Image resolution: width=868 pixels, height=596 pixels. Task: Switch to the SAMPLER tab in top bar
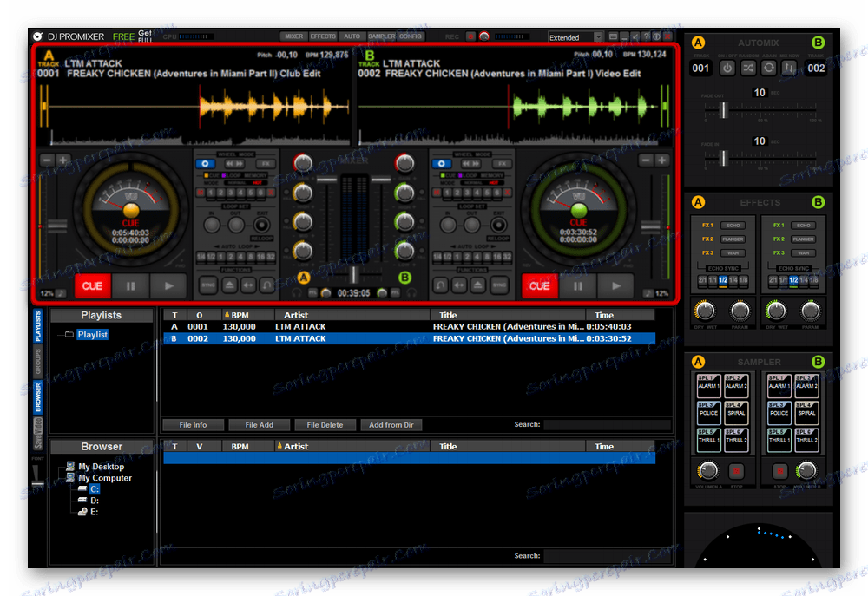[381, 36]
